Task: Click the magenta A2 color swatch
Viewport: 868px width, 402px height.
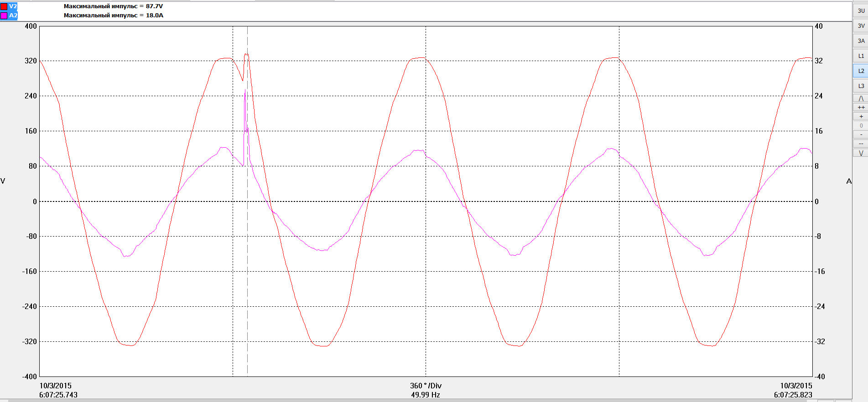Action: (x=4, y=15)
